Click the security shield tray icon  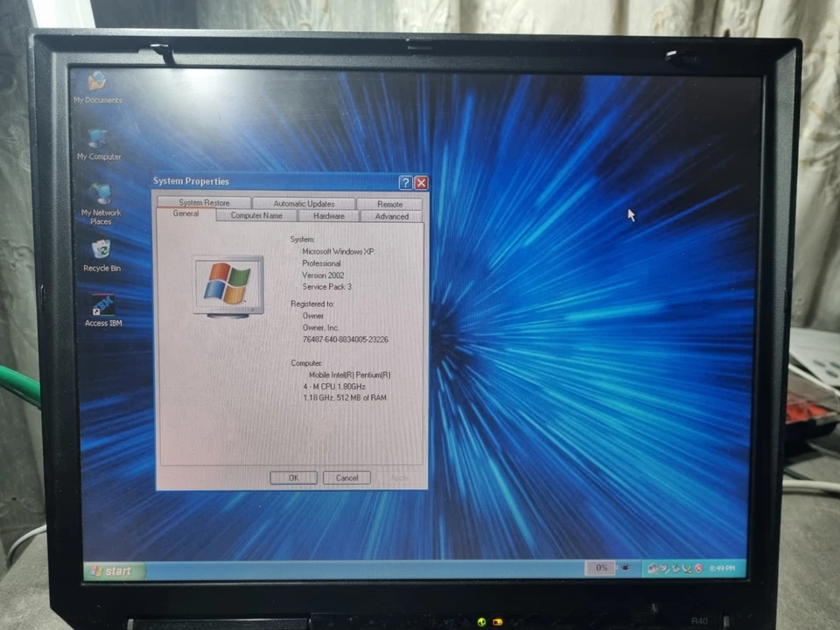click(x=700, y=569)
